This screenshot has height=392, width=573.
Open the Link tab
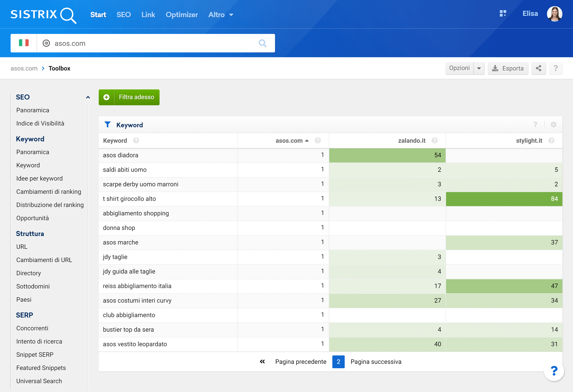[148, 15]
